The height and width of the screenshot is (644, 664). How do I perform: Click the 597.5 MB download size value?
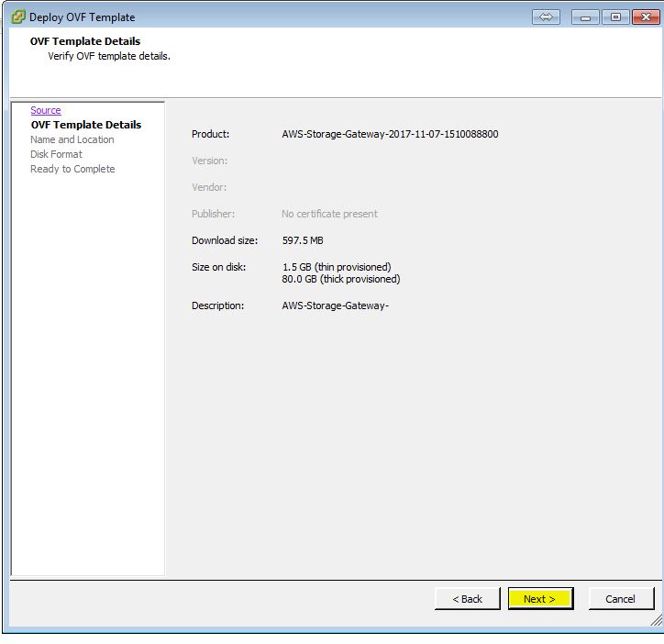(303, 240)
